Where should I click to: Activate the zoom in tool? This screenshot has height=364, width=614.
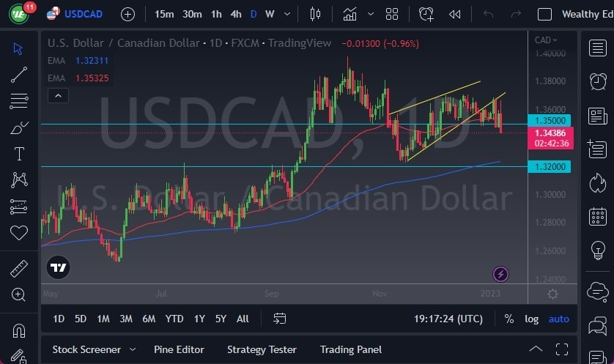pos(18,294)
